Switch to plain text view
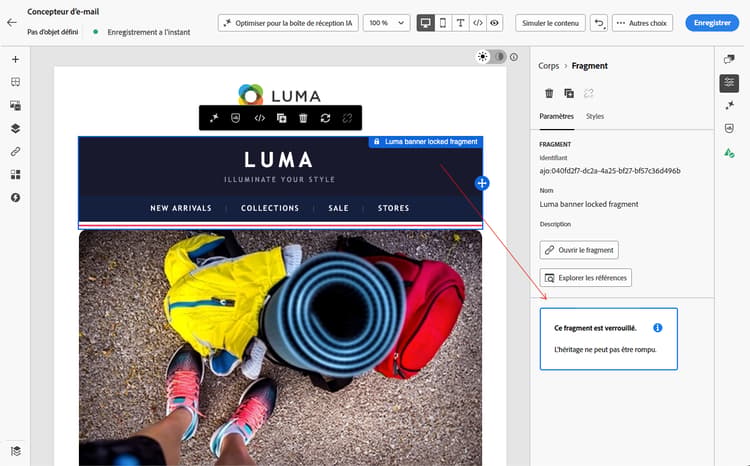Viewport: 750px width, 466px height. click(x=460, y=22)
